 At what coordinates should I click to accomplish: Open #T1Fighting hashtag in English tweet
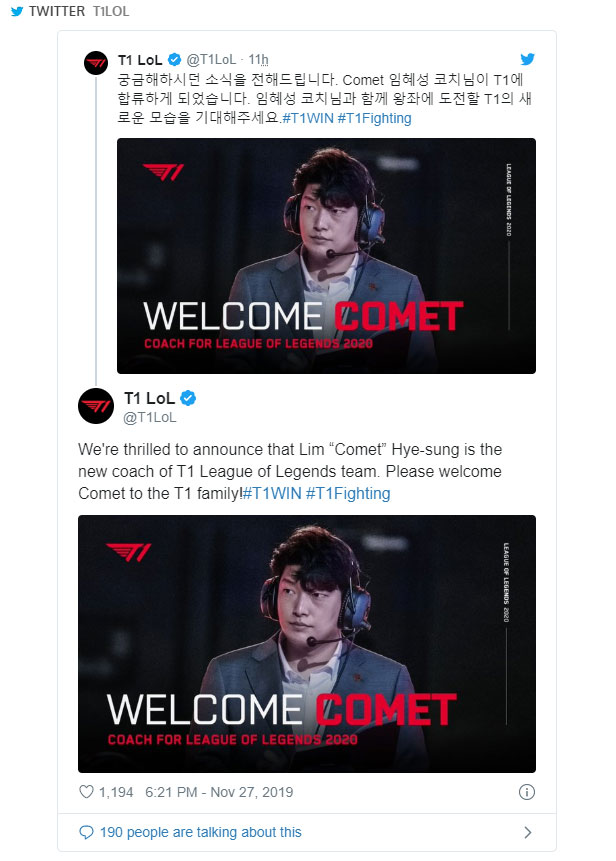point(348,493)
